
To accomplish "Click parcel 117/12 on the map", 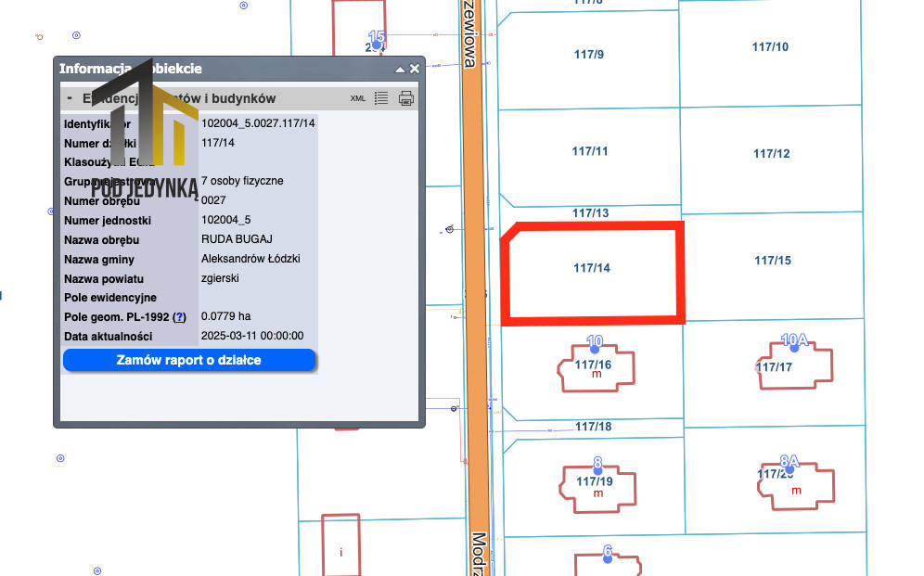I will pyautogui.click(x=771, y=154).
